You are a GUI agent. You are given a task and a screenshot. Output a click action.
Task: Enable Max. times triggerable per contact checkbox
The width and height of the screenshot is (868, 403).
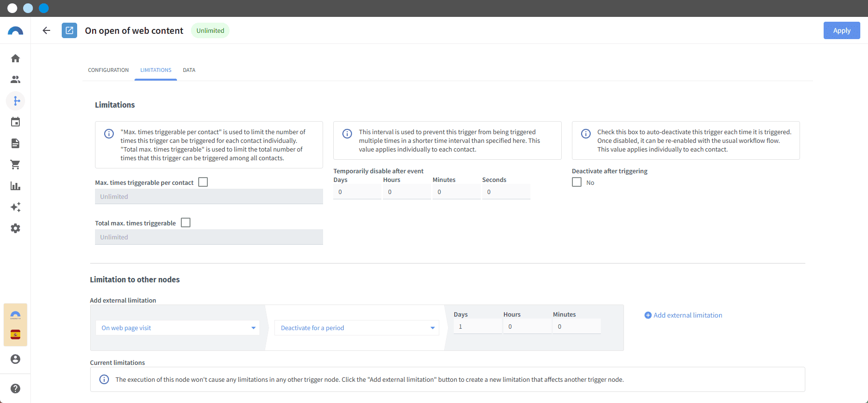[x=203, y=182]
